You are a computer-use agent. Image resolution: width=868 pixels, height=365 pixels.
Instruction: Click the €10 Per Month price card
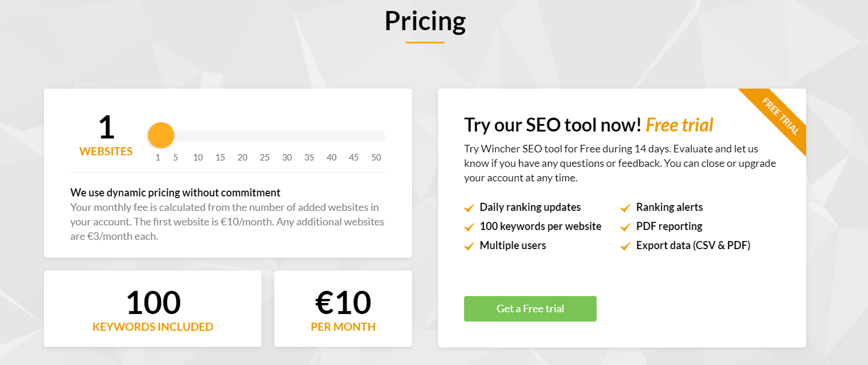[x=343, y=309]
